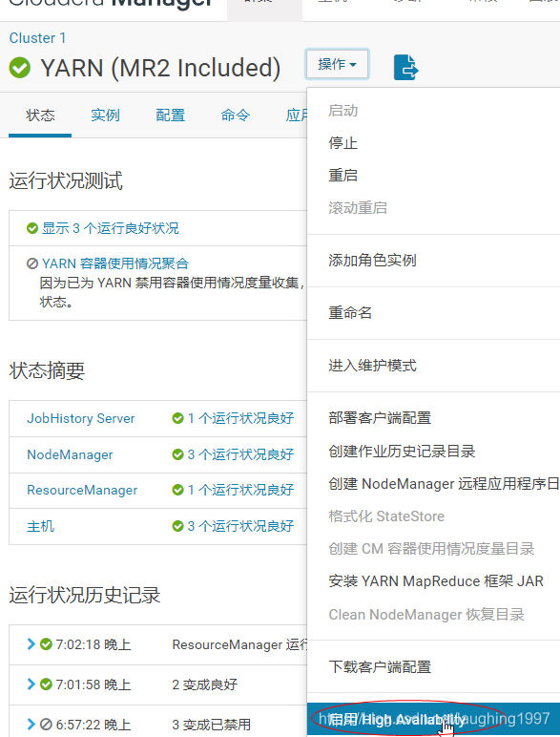The height and width of the screenshot is (737, 560).
Task: Click green status icon at 7:02:18 晚上
Action: point(46,644)
